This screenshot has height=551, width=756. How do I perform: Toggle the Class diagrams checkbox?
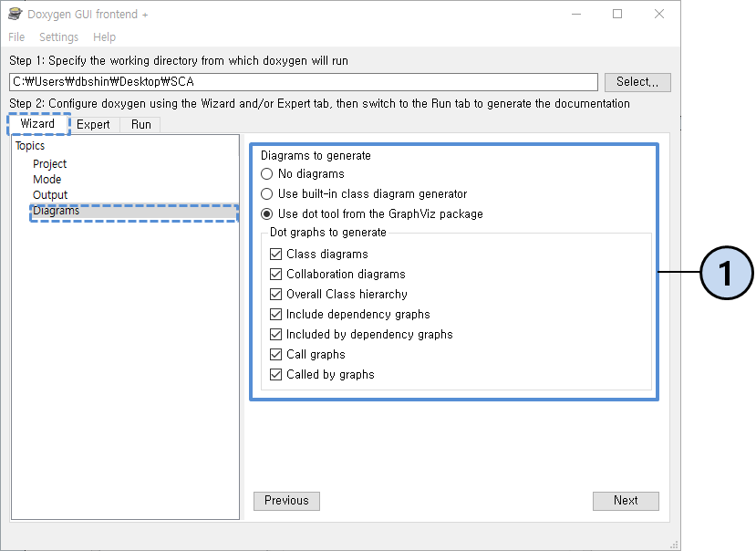319,254
